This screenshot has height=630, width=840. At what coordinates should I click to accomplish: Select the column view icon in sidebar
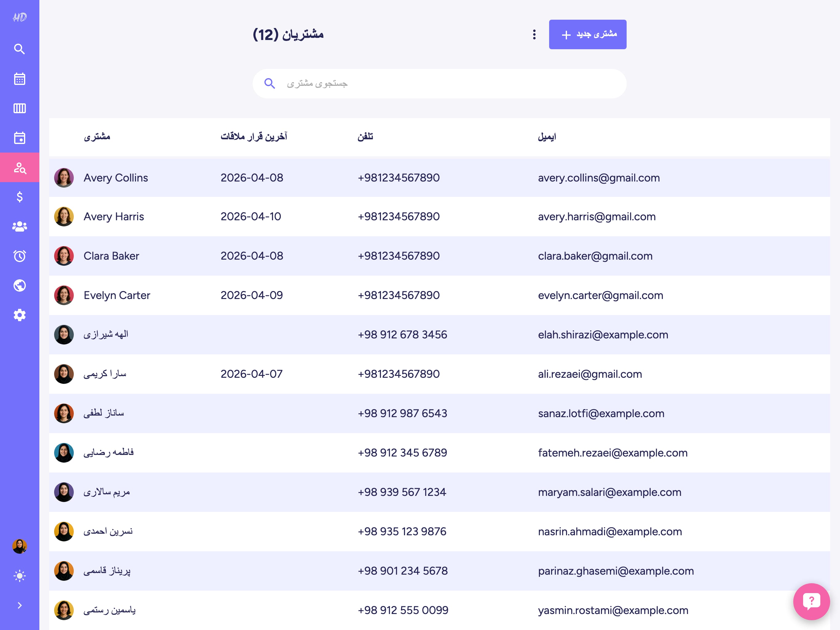(x=19, y=108)
